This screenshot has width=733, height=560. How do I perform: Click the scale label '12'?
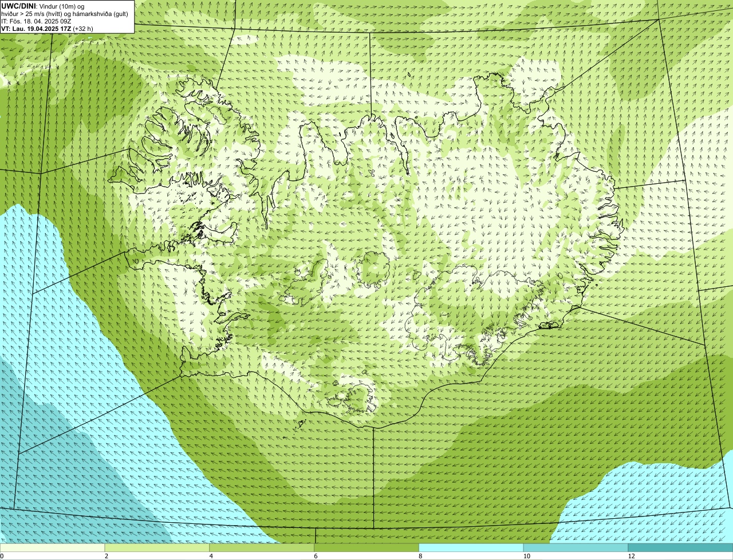pyautogui.click(x=631, y=556)
